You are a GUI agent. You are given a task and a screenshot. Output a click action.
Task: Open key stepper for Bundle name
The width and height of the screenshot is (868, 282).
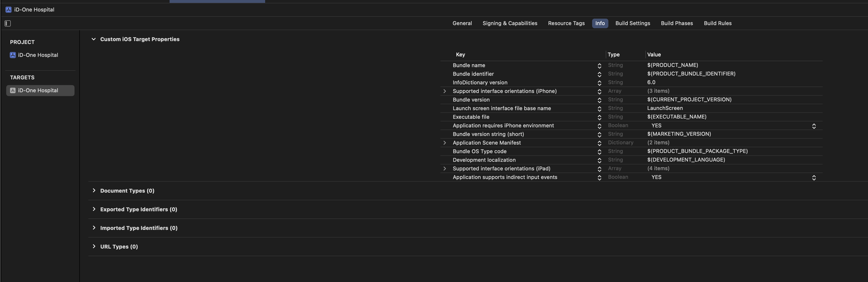click(599, 65)
